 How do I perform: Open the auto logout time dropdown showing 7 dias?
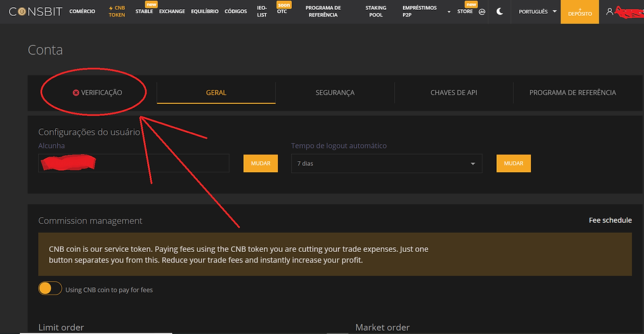pos(386,164)
